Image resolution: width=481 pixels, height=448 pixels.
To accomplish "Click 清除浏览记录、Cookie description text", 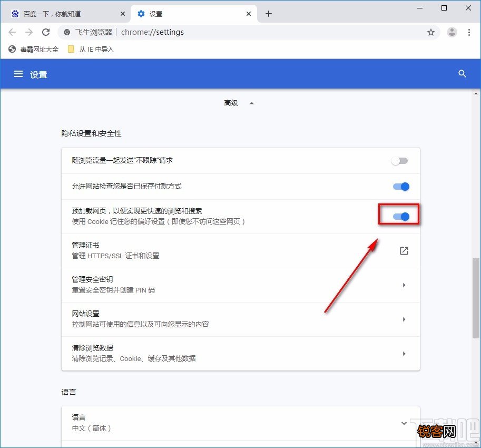I will 134,358.
